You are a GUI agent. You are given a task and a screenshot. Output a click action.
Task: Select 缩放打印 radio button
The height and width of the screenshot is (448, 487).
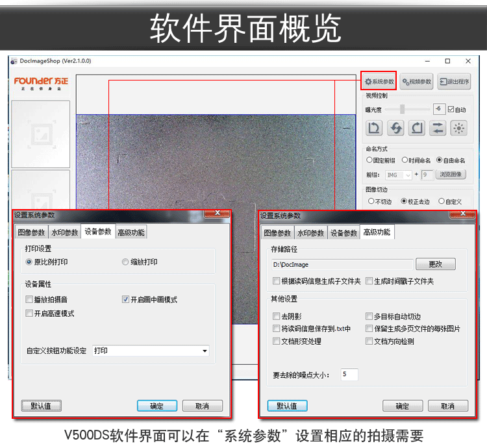click(125, 262)
